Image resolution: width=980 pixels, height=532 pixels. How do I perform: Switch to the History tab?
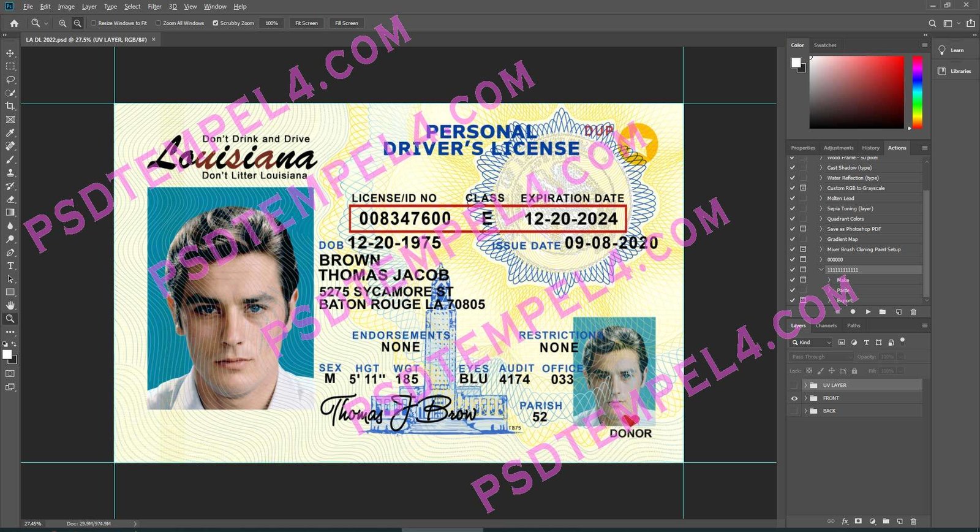[x=870, y=148]
